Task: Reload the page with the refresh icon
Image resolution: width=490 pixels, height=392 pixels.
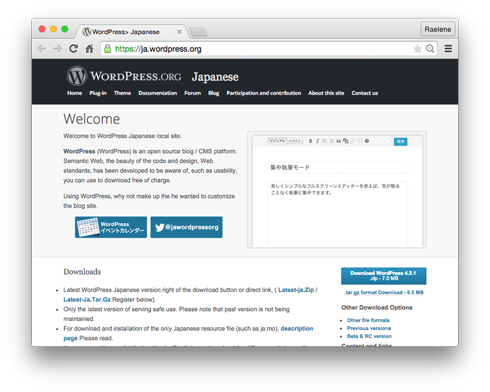Action: coord(73,49)
